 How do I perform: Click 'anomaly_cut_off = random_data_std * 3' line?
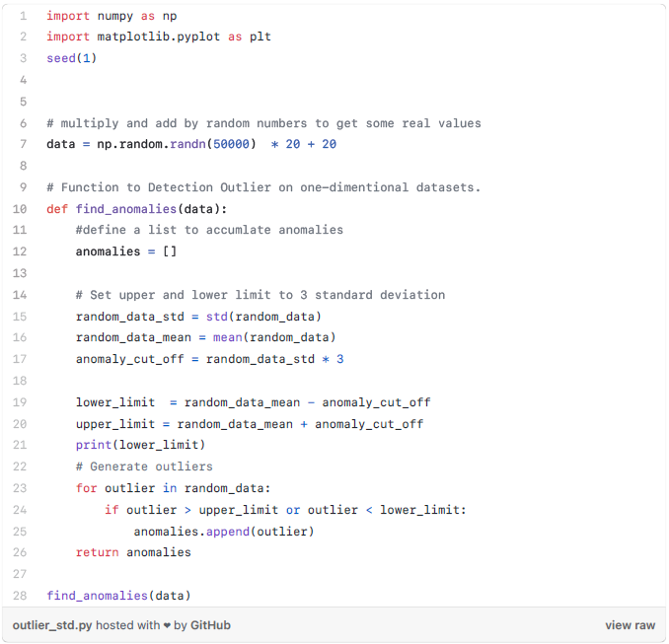[x=209, y=359]
